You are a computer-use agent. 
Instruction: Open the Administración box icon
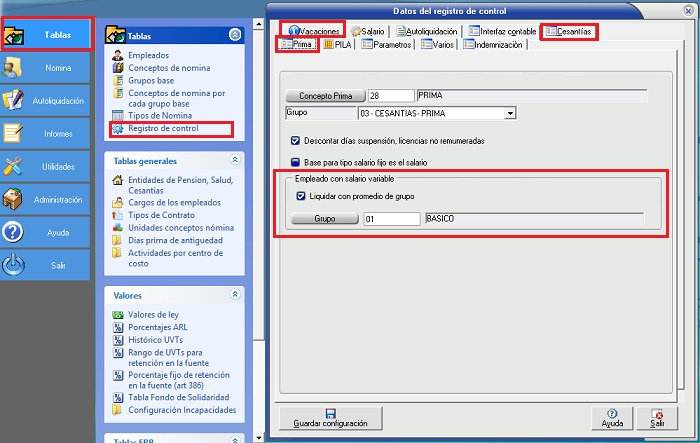coord(14,200)
